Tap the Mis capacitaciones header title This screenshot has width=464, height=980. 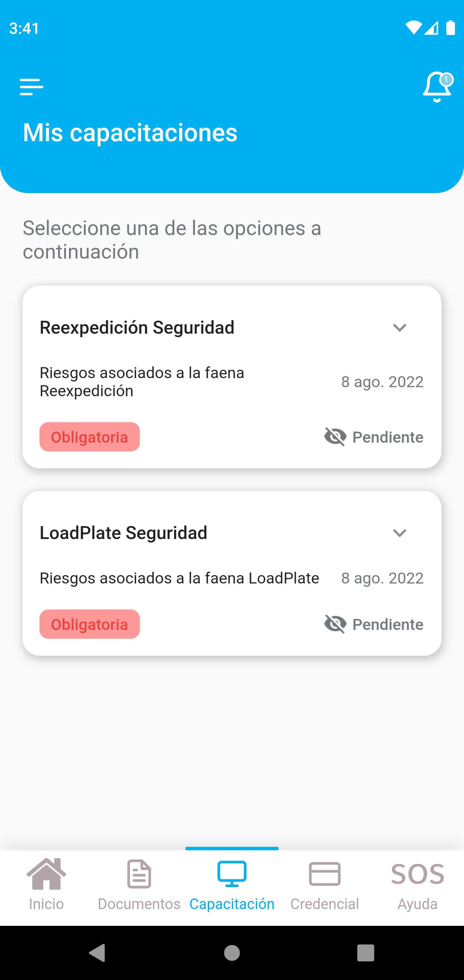[130, 132]
